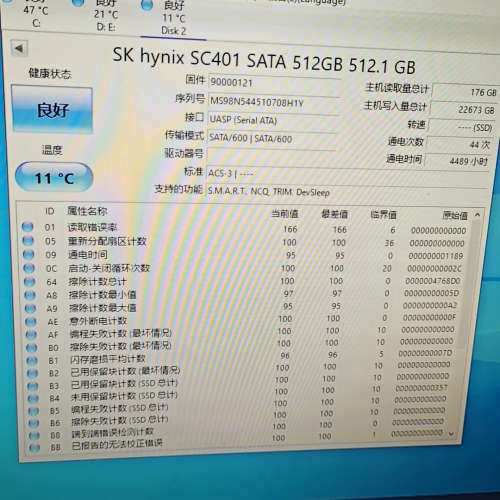Select the 重新分配扇区计数 attribute row
Screen dimensions: 500x500
coord(245,242)
